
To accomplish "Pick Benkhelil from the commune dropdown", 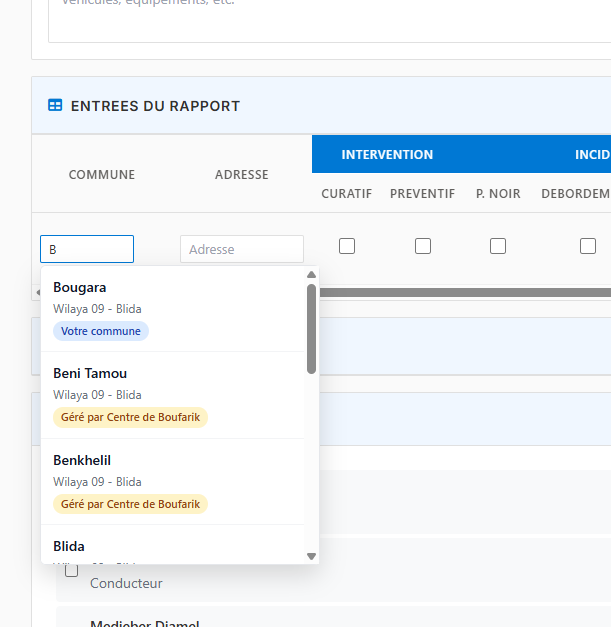I will tap(82, 461).
